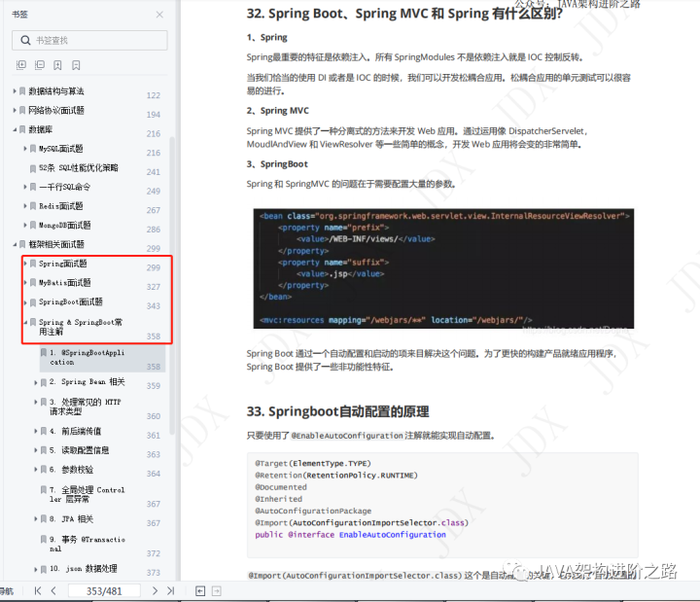This screenshot has height=602, width=700.
Task: Expand the MongoDB面试题 bookmark
Action: (25, 225)
